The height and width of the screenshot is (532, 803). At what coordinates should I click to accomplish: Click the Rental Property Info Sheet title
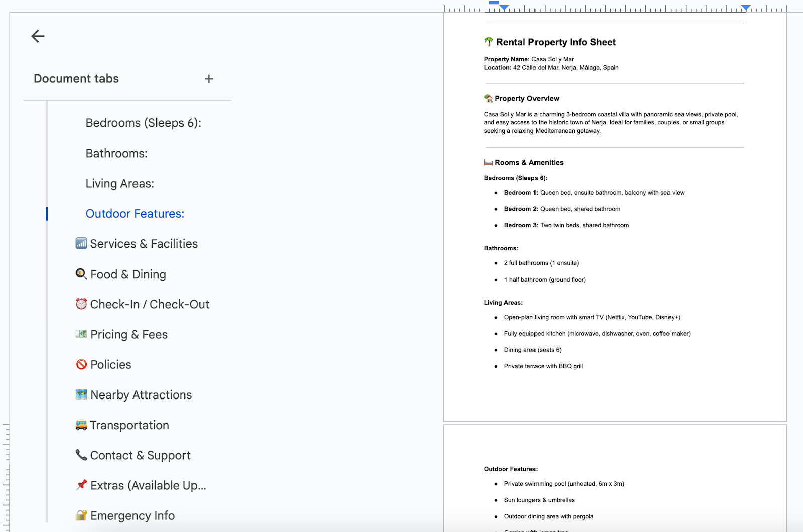pyautogui.click(x=550, y=42)
